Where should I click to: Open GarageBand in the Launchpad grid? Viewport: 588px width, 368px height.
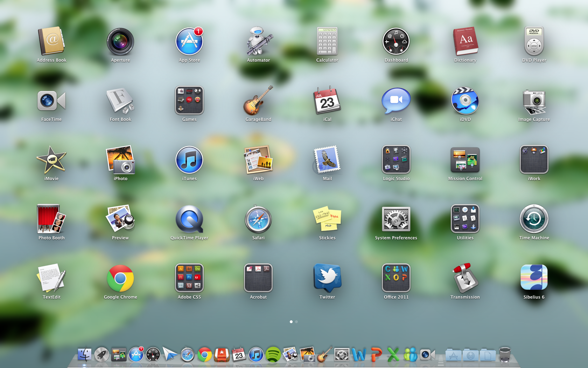(258, 101)
